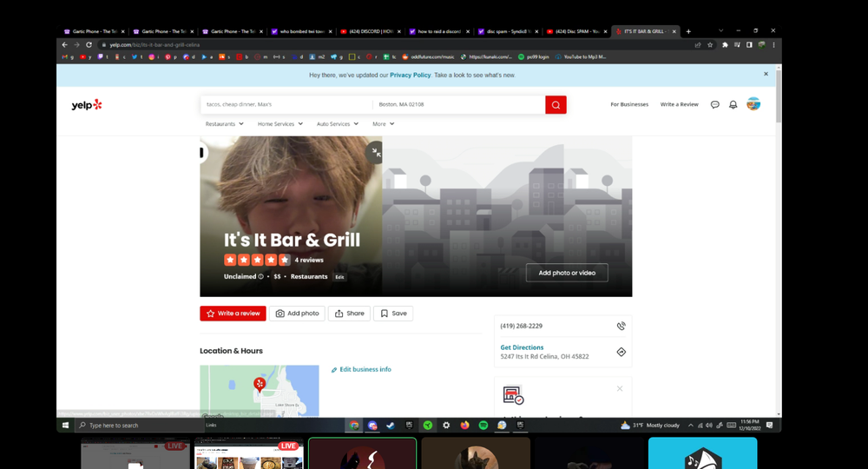Image resolution: width=868 pixels, height=469 pixels.
Task: Open the More dropdown menu
Action: [x=383, y=124]
